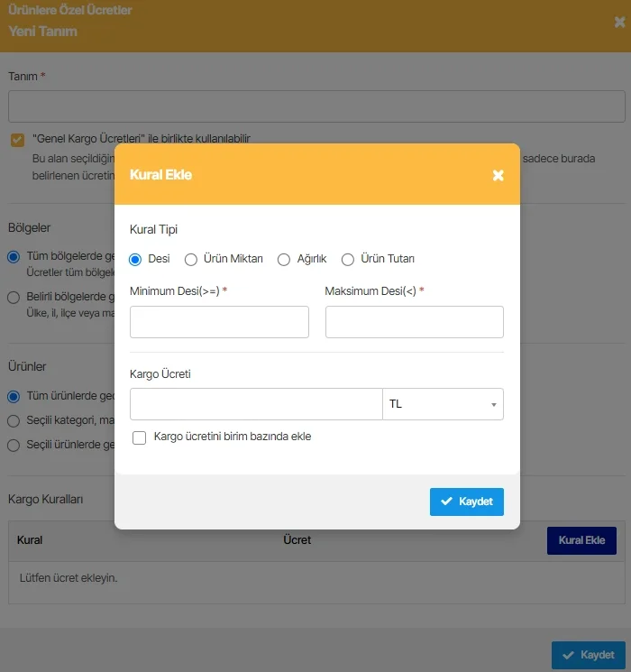
Task: Select Tüm ürünlerde radio option
Action: pos(14,396)
